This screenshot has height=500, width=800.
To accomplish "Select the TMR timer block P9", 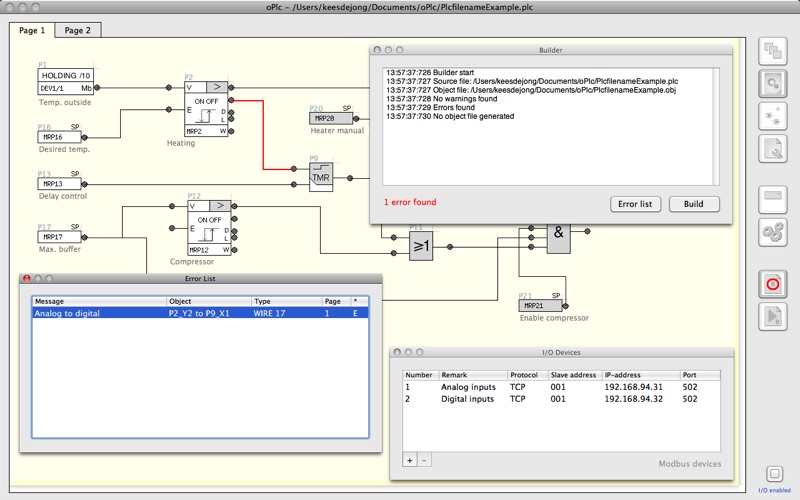I will coord(321,178).
